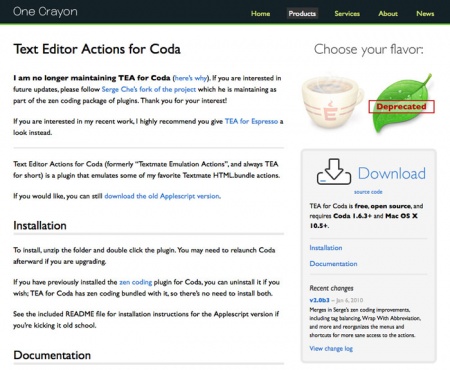Open the v2.0b3 release link
Image resolution: width=450 pixels, height=370 pixels.
pyautogui.click(x=319, y=300)
